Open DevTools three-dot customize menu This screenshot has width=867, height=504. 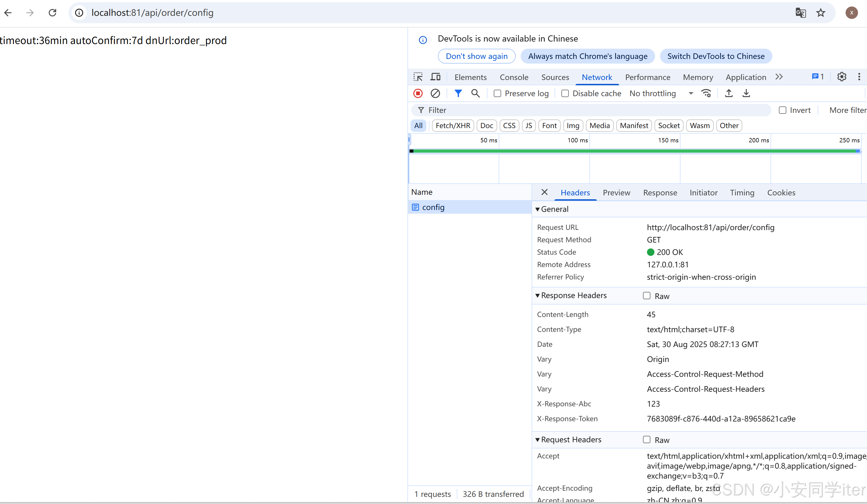[x=859, y=77]
